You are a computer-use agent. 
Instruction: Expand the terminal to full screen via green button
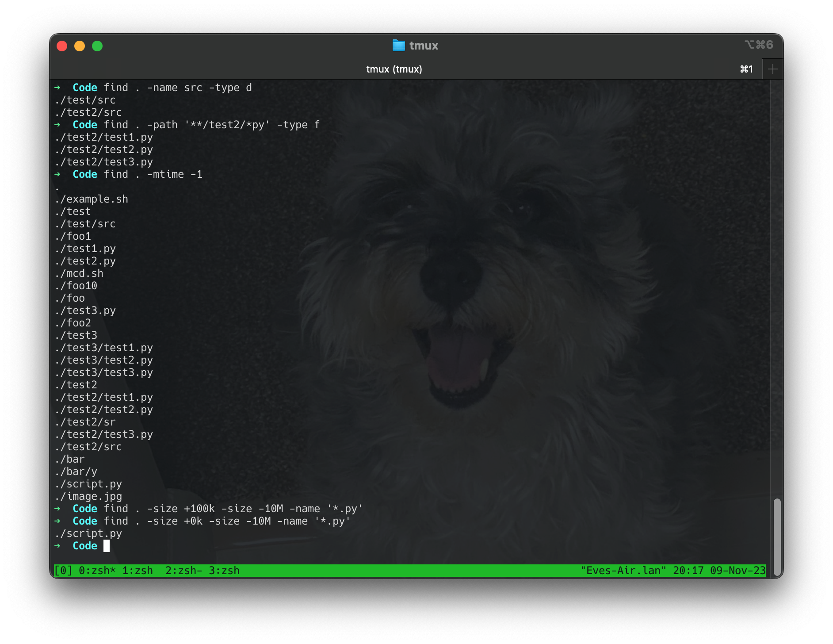(97, 46)
